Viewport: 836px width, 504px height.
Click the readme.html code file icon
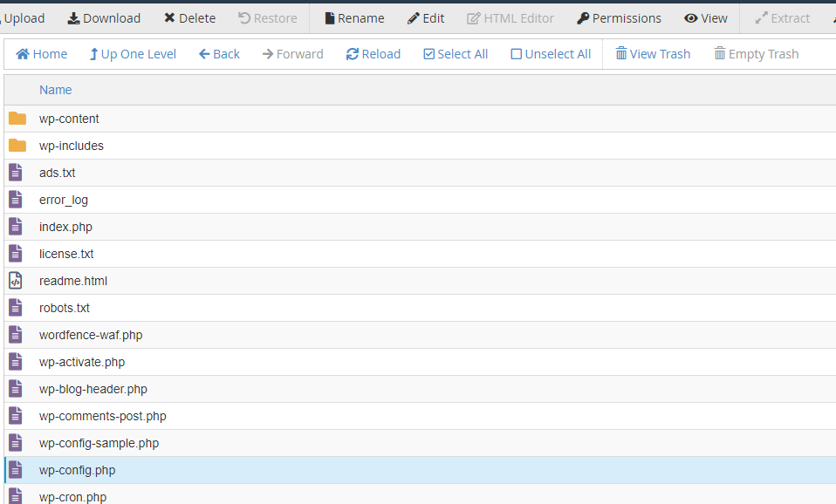click(x=16, y=281)
